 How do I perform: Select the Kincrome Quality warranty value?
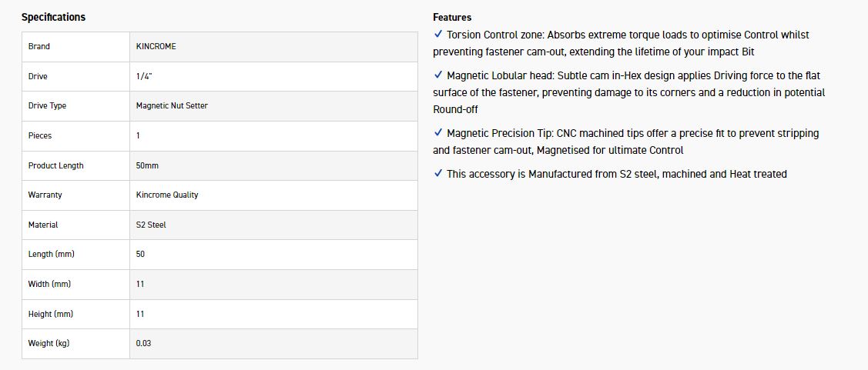pyautogui.click(x=167, y=195)
